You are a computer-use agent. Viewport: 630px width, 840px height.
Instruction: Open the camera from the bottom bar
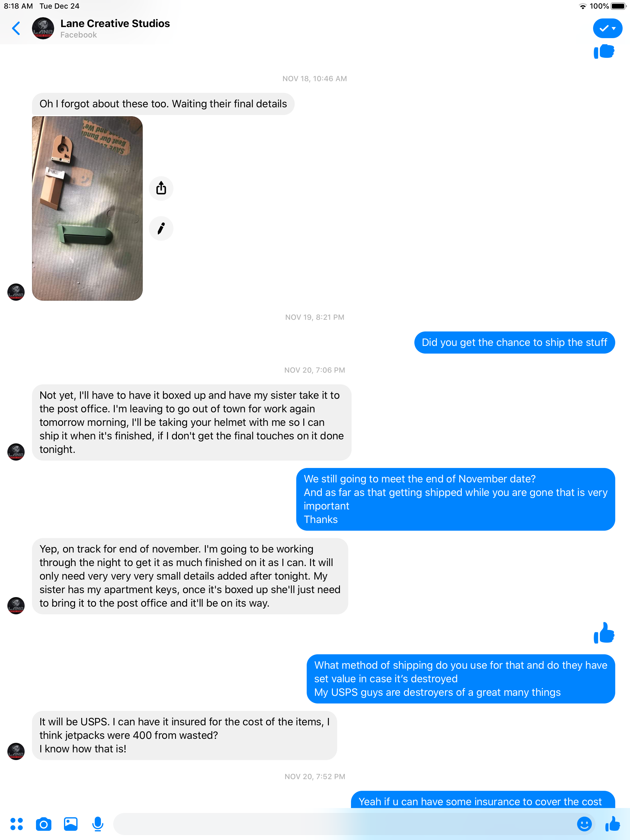click(44, 824)
